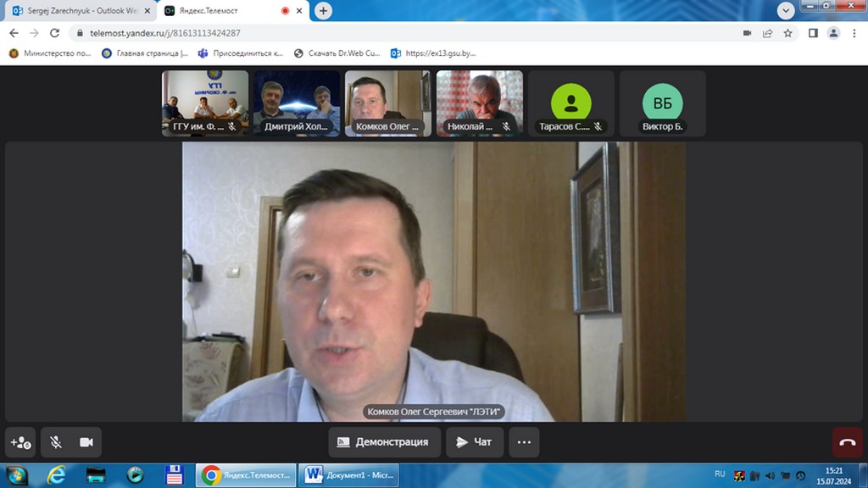
Task: Open the Чат panel
Action: click(475, 442)
